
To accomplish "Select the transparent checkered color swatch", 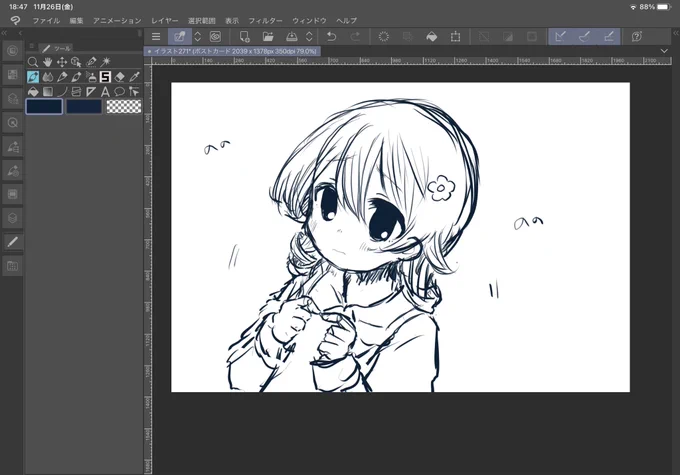I will tap(124, 106).
